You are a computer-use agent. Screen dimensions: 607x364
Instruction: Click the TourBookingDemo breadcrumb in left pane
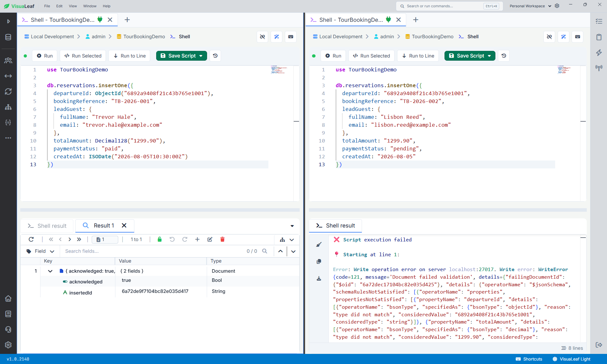(141, 37)
